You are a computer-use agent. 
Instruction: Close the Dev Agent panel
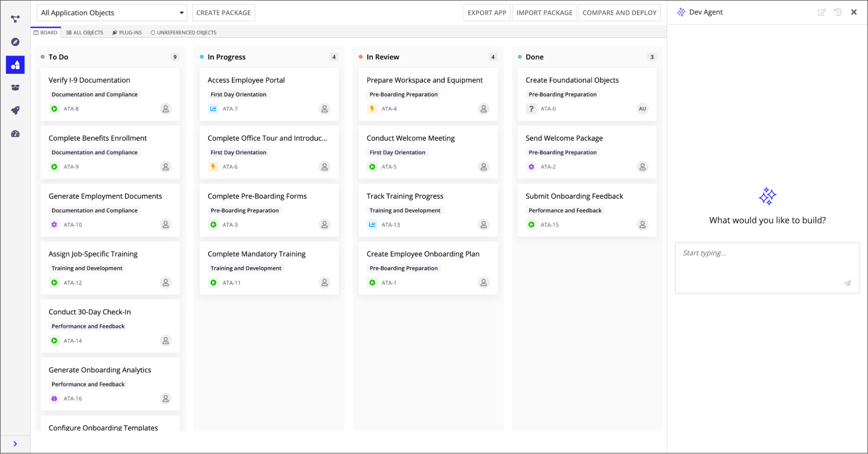click(x=854, y=12)
